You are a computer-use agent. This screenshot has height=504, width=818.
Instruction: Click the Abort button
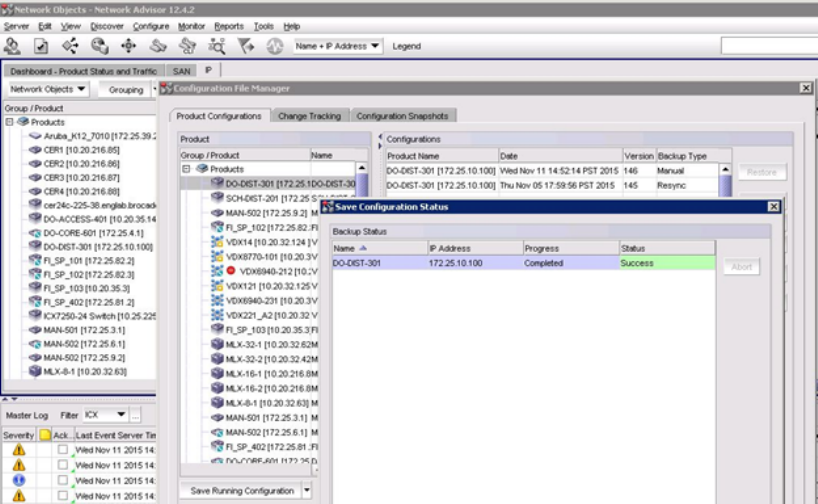click(741, 267)
